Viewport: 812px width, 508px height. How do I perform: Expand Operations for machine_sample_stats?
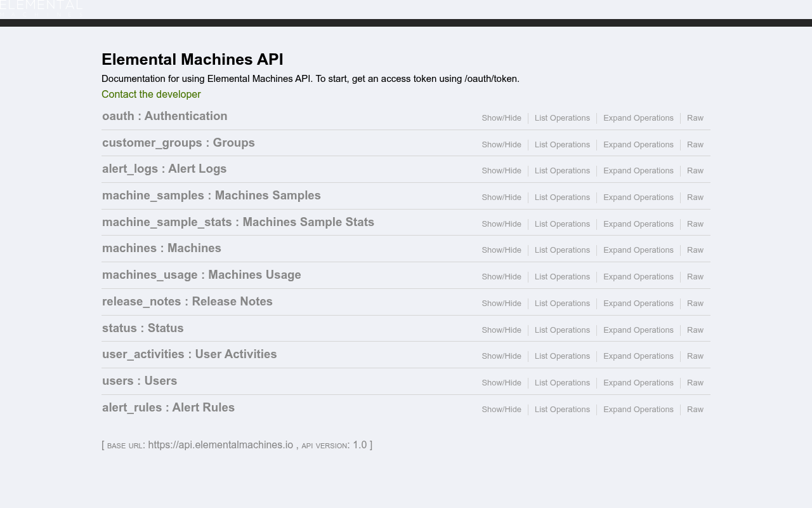[638, 224]
